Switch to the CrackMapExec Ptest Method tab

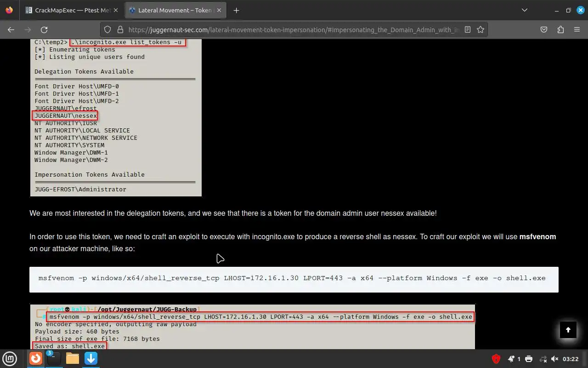[x=71, y=10]
